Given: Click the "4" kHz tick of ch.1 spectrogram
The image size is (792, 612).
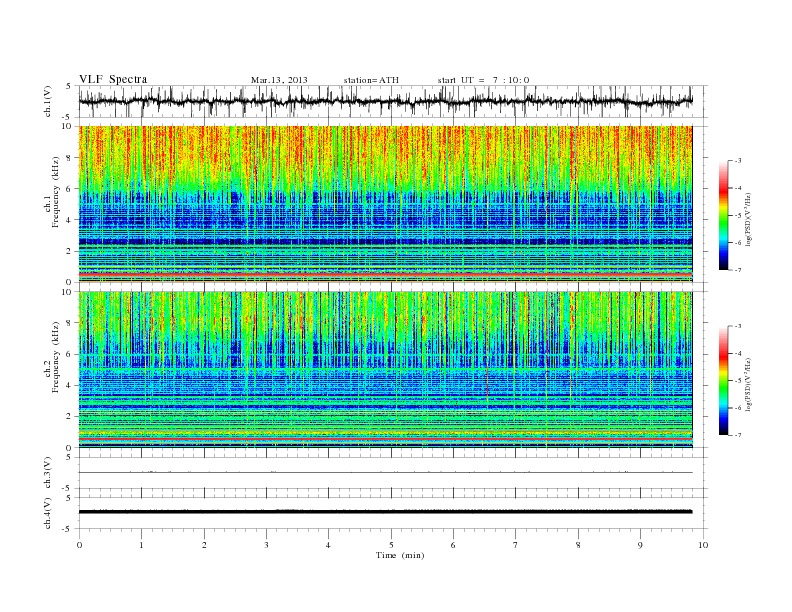Looking at the screenshot, I should [70, 220].
